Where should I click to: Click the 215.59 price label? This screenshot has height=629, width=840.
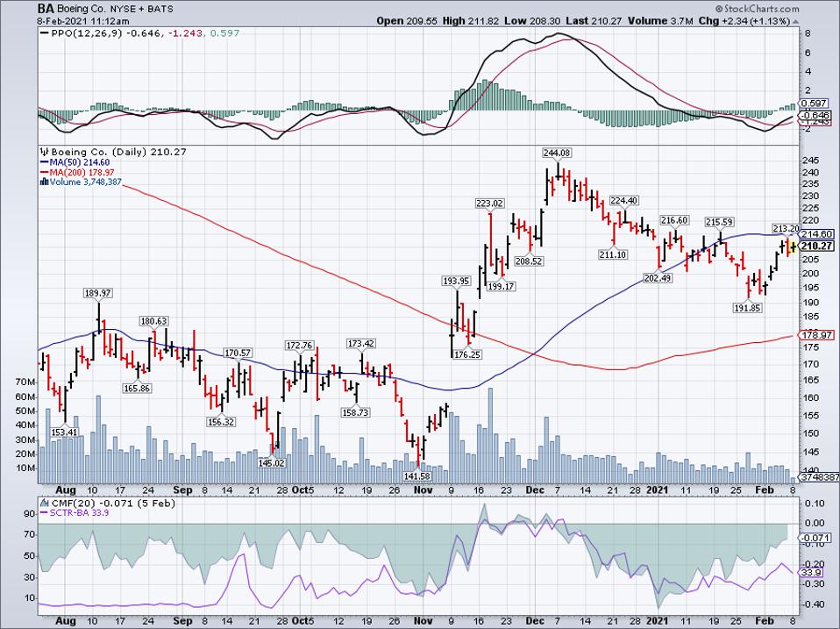(x=720, y=222)
